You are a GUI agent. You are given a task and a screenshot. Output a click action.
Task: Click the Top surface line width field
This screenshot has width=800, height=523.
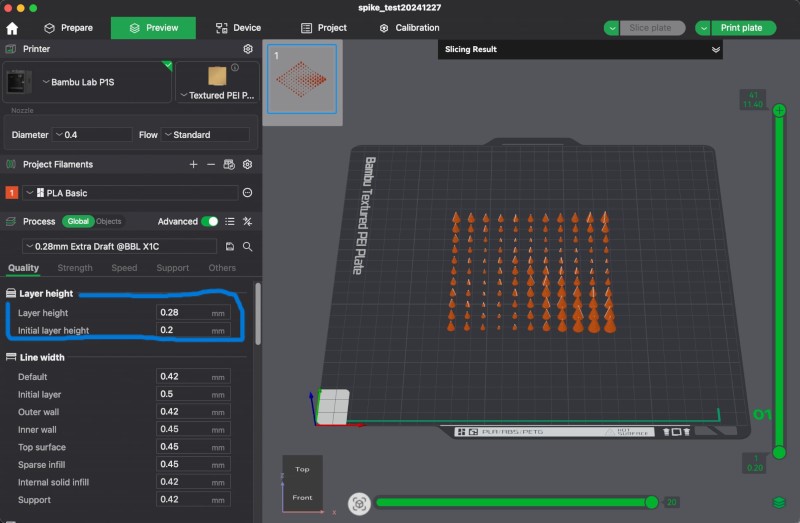click(x=193, y=447)
